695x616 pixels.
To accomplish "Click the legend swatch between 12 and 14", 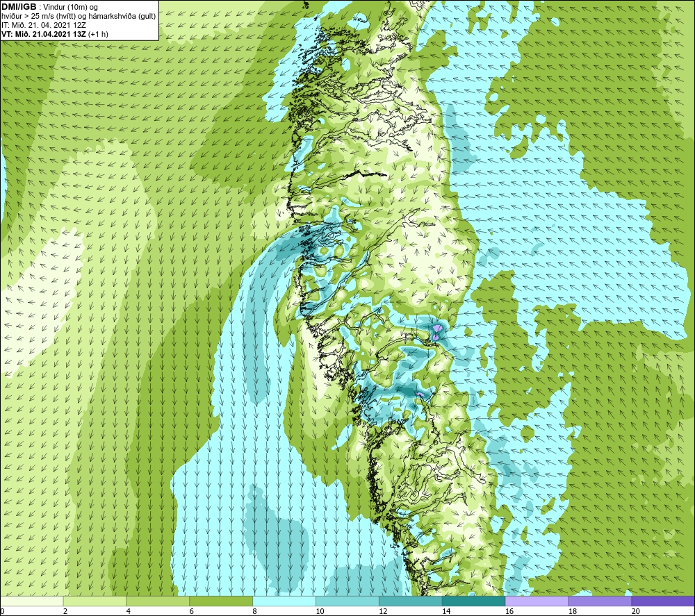I will 411,601.
